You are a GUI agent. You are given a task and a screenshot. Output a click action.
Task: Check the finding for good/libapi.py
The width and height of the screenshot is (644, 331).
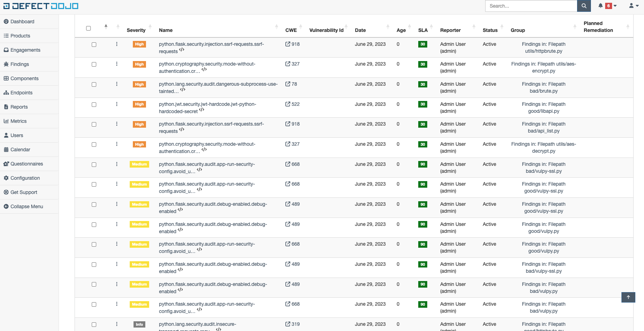pos(94,104)
